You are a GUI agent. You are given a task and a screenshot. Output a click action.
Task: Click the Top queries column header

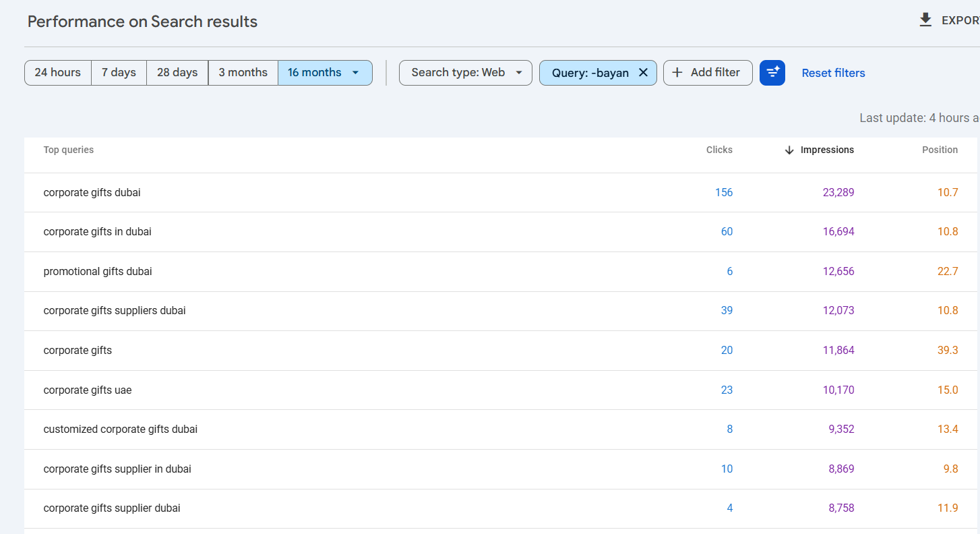[69, 150]
